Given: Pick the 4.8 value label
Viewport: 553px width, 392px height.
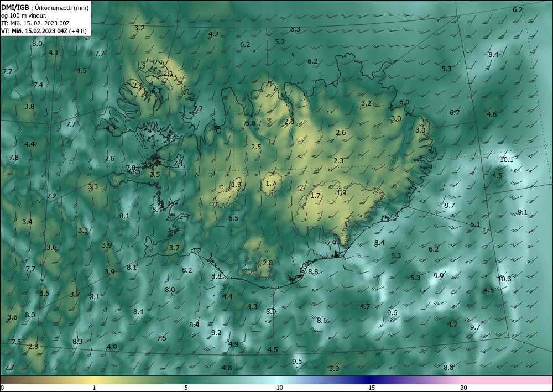Looking at the screenshot, I should (227, 368).
